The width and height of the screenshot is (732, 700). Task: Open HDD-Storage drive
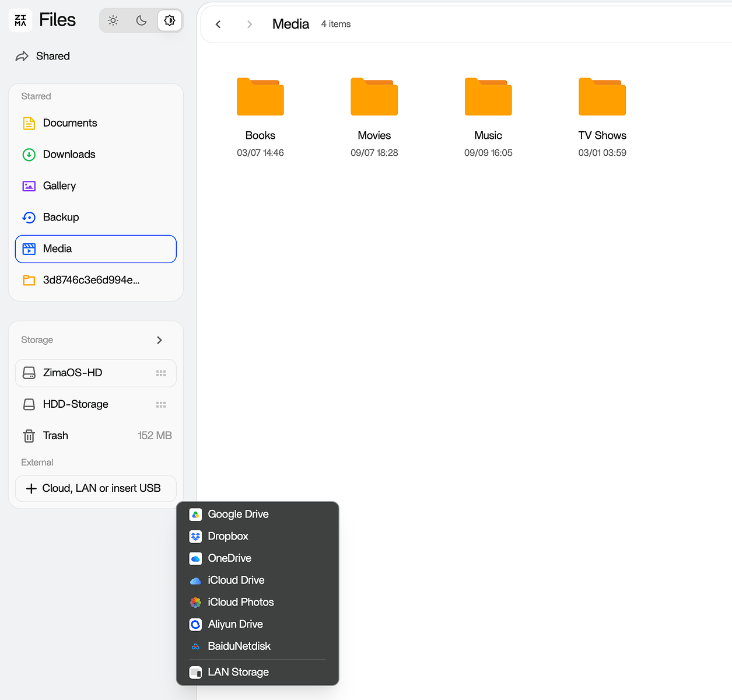coord(96,404)
